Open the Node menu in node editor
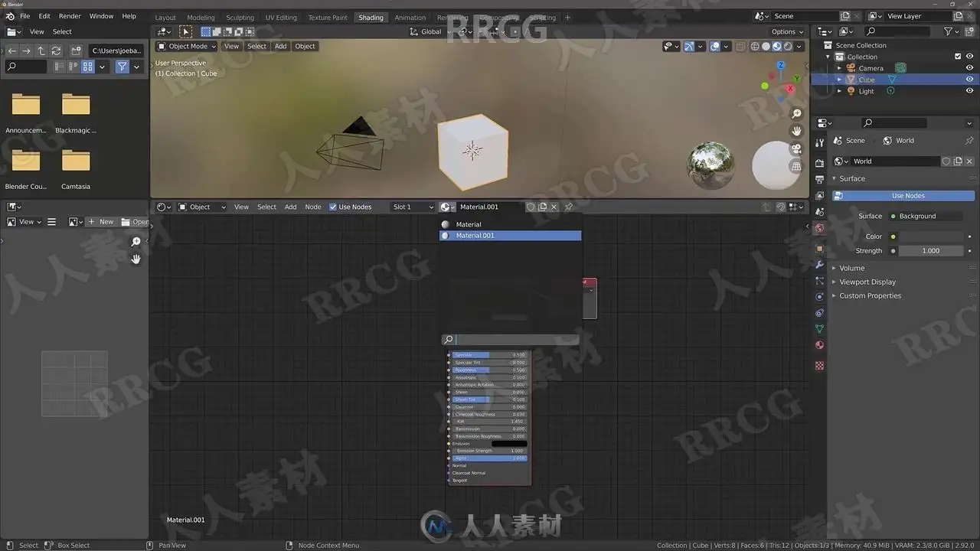This screenshot has height=551, width=980. (313, 207)
